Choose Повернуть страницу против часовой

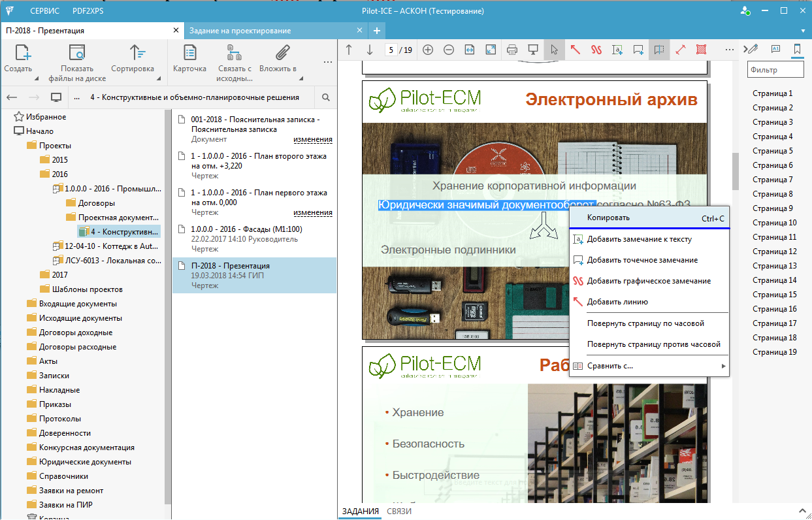[x=649, y=344]
